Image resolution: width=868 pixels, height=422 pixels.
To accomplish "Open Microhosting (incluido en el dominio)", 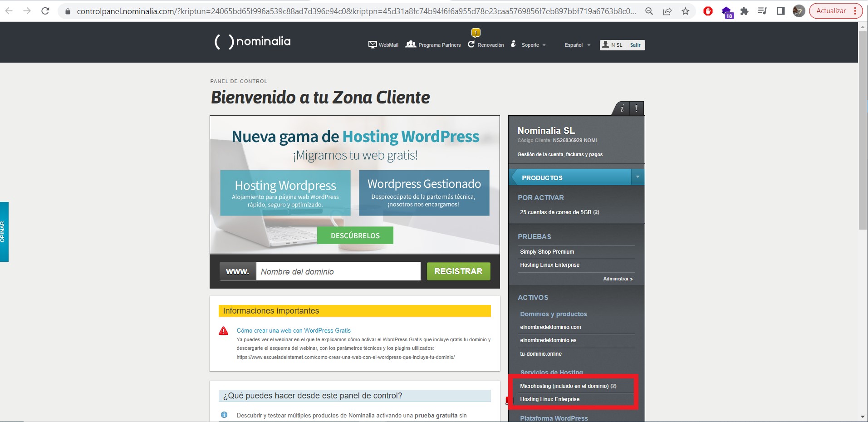I will (x=568, y=386).
